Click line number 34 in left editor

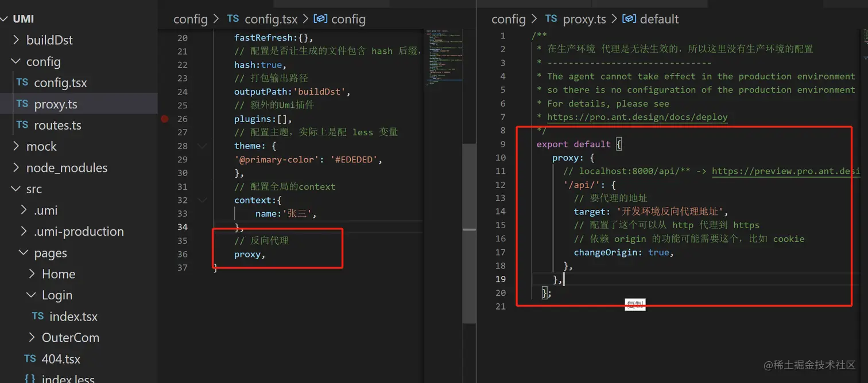pyautogui.click(x=182, y=227)
